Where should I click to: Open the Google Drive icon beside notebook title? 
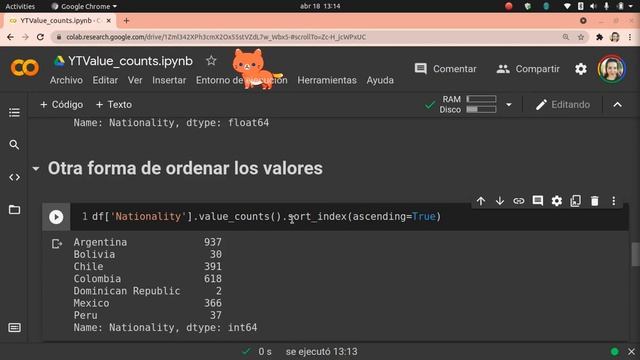pos(59,61)
